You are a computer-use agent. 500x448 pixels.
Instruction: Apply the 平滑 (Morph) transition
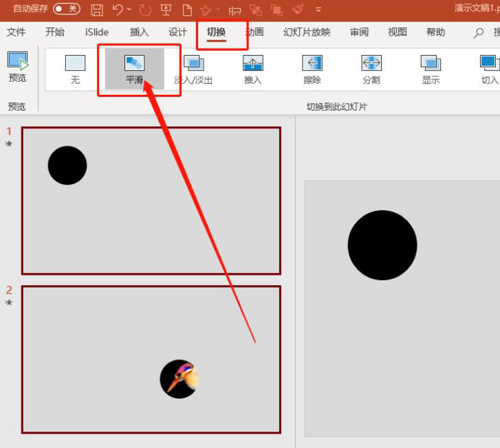tap(135, 69)
